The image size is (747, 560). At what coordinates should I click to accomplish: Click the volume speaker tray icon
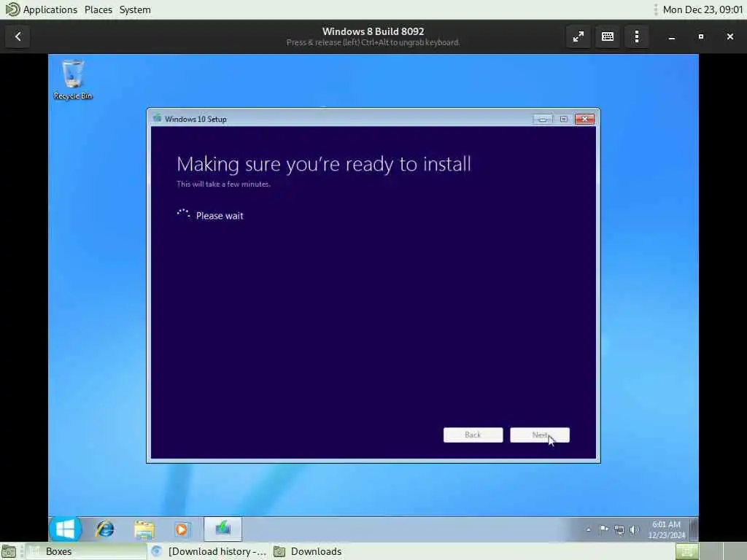pos(634,529)
